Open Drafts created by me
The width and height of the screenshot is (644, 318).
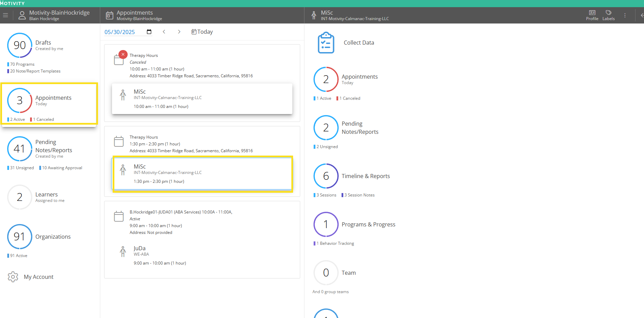[49, 45]
